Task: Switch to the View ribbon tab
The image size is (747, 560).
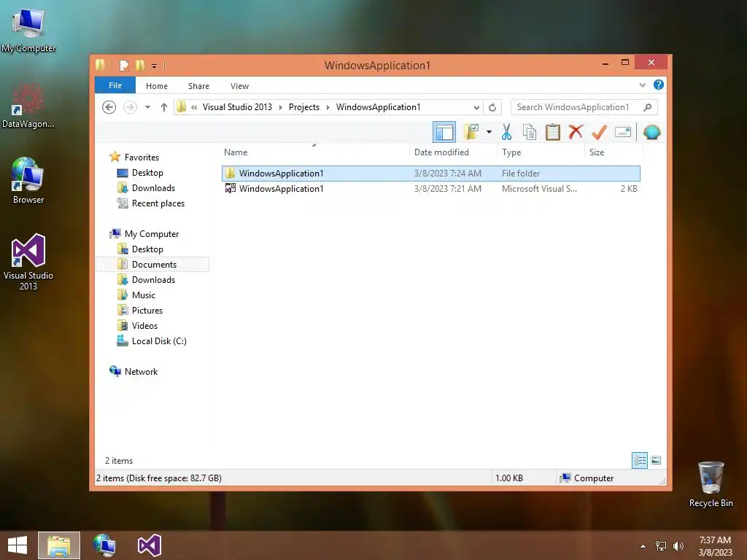Action: (x=239, y=86)
